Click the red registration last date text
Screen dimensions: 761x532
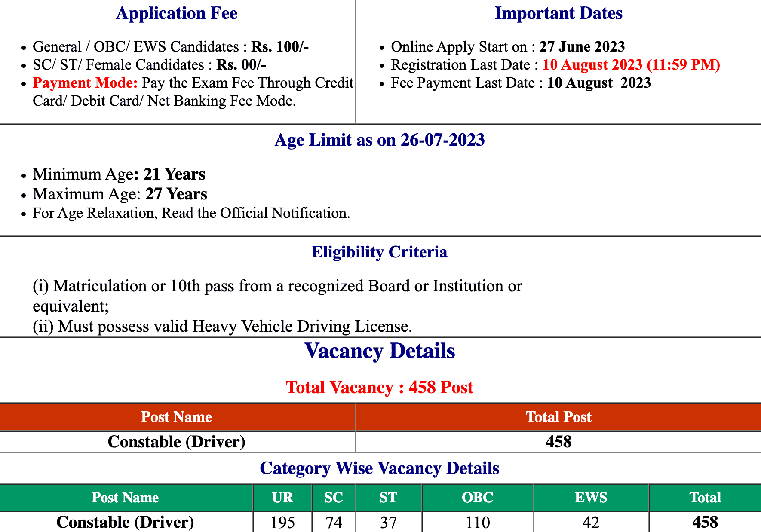tap(631, 64)
